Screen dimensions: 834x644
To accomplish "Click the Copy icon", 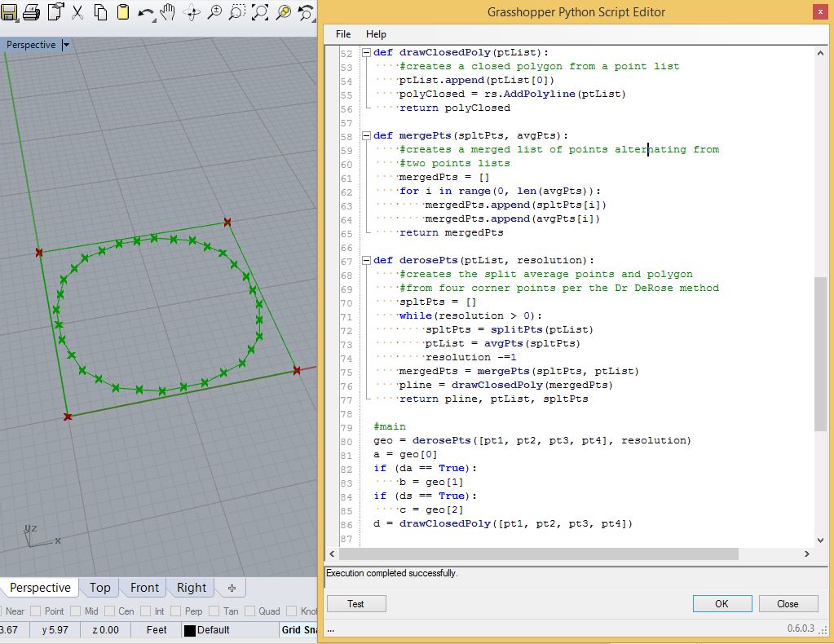I will point(100,11).
